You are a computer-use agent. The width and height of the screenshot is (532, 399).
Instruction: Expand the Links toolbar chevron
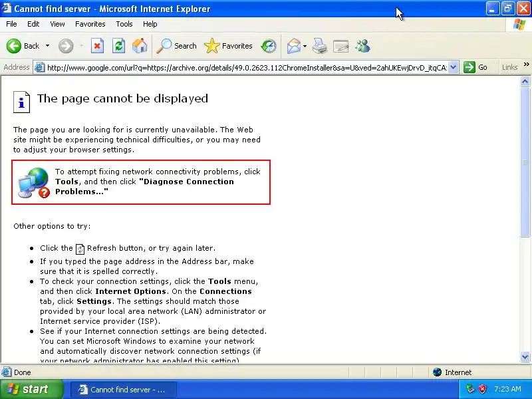(x=526, y=64)
